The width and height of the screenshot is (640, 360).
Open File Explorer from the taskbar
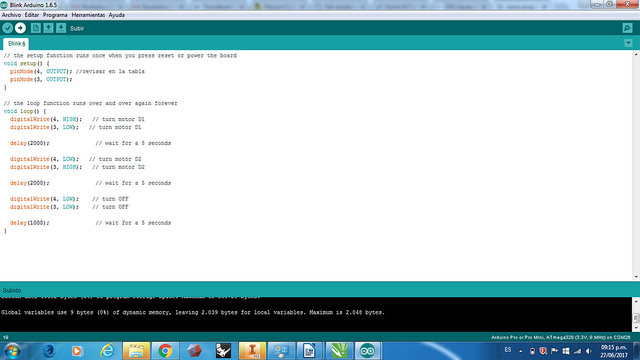coord(136,351)
